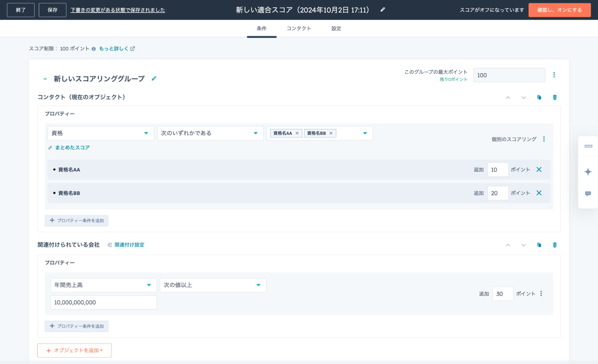Open the 次の値以上 operator dropdown
Screen dimensions: 598x364
coord(213,285)
